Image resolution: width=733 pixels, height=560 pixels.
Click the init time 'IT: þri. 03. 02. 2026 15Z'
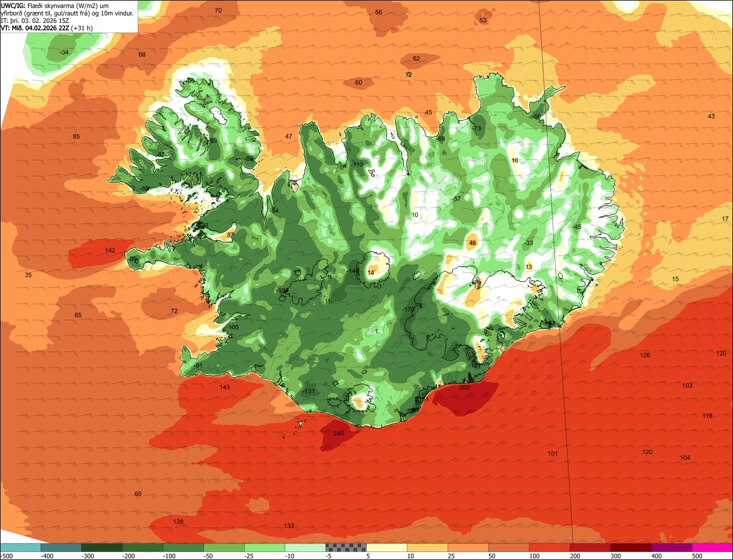point(35,20)
